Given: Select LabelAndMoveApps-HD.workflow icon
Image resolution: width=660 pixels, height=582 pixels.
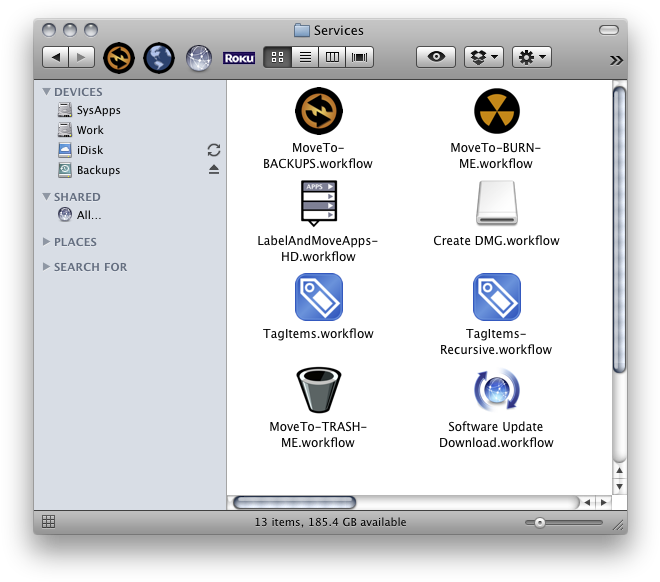Looking at the screenshot, I should point(318,204).
